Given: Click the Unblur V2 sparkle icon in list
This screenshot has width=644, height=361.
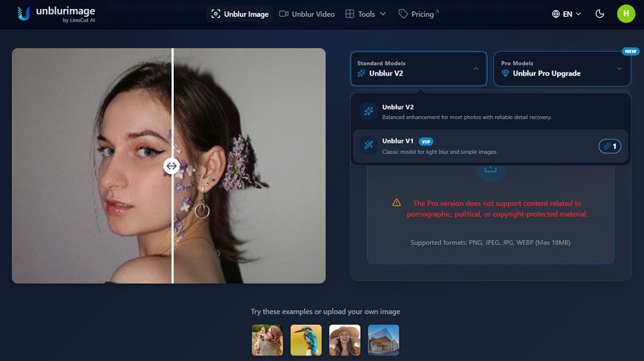Looking at the screenshot, I should (x=369, y=111).
